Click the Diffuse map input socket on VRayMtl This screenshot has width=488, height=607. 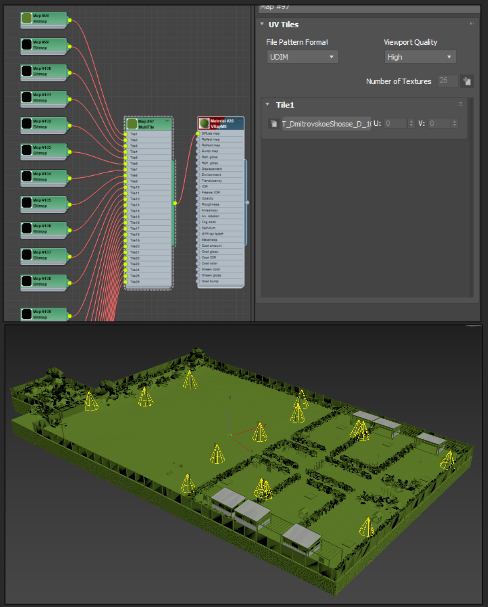[x=198, y=134]
